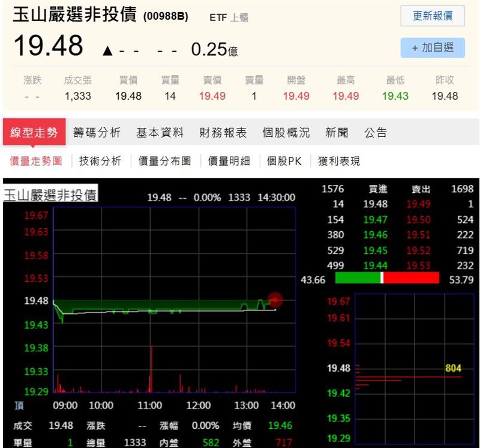Screen dimensions: 480x448
Task: Click the 總量 value 1333
Action: (x=135, y=443)
